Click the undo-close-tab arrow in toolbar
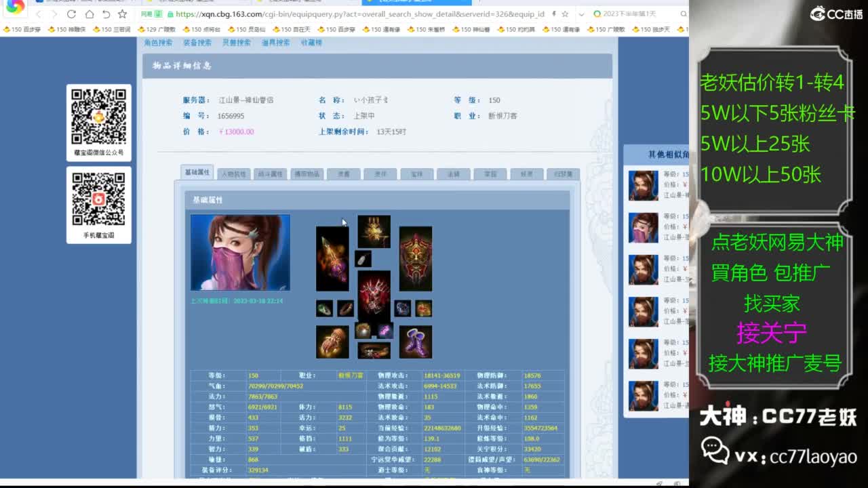The width and height of the screenshot is (868, 488). tap(106, 14)
